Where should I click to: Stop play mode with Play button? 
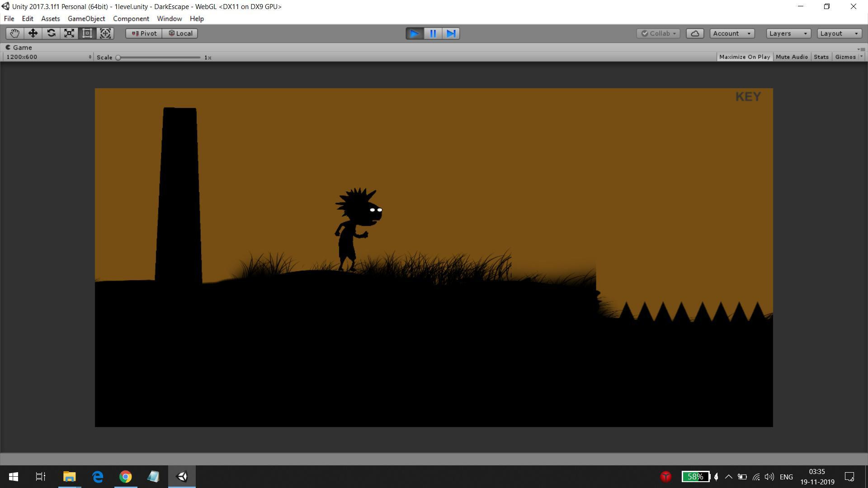[415, 33]
